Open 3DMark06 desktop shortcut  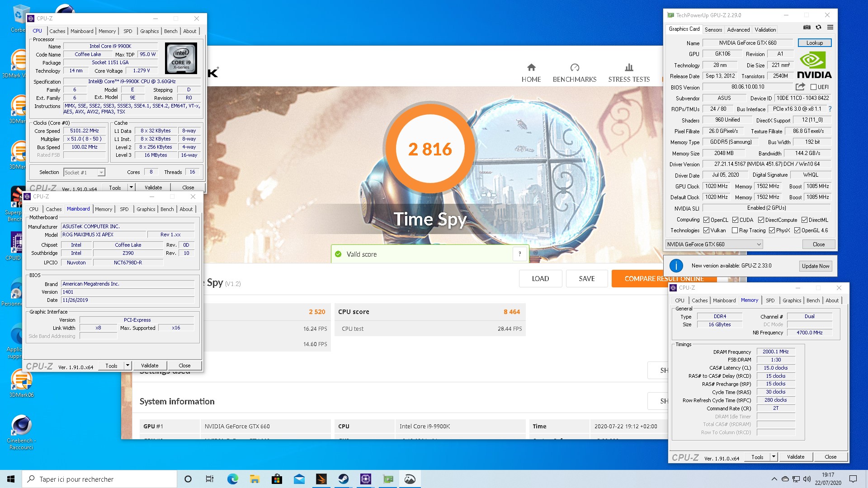[21, 383]
